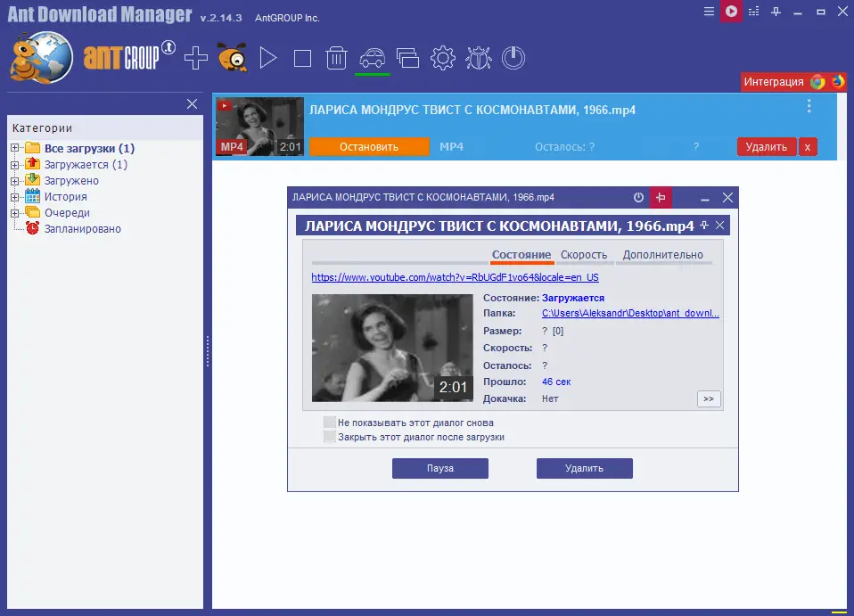The width and height of the screenshot is (854, 616).
Task: Click the Firefox integration icon
Action: point(838,81)
